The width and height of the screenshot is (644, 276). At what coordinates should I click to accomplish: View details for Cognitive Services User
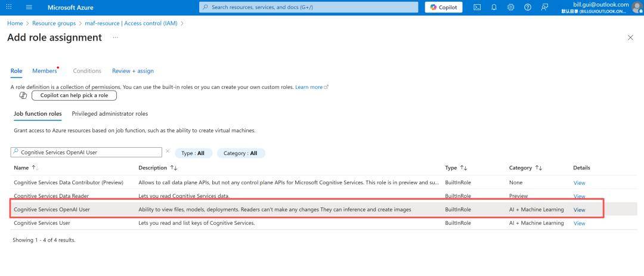coord(579,224)
